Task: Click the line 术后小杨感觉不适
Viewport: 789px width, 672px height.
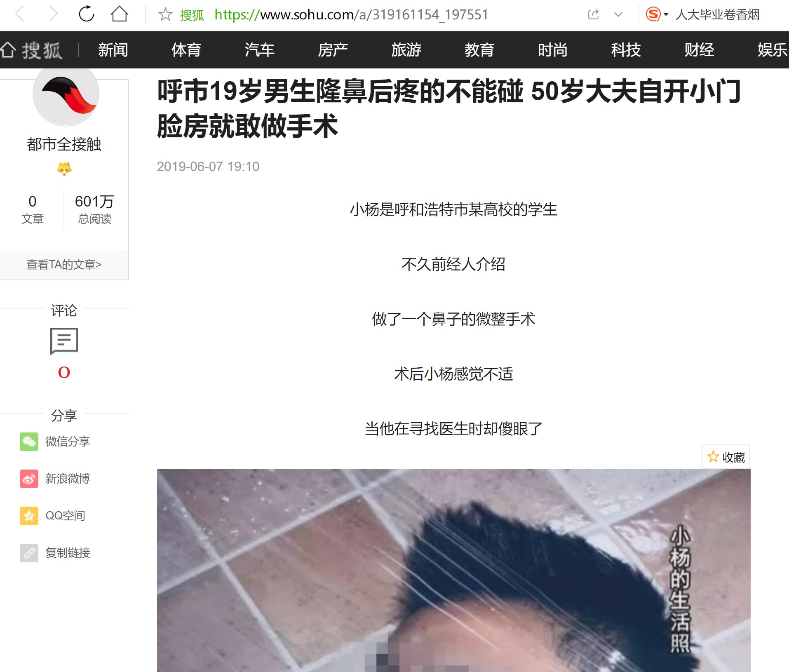Action: click(453, 374)
